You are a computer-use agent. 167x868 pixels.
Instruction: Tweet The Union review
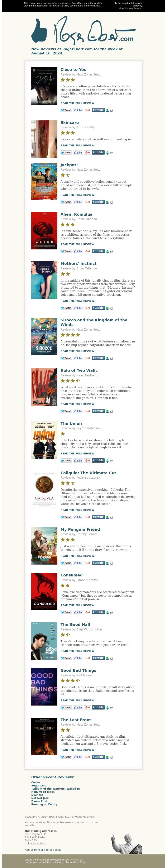click(66, 461)
